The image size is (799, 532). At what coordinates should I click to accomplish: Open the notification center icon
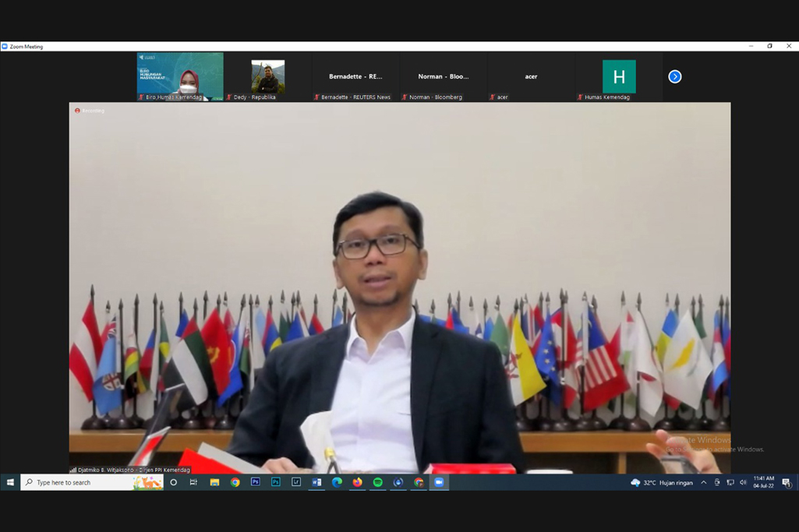click(x=786, y=482)
